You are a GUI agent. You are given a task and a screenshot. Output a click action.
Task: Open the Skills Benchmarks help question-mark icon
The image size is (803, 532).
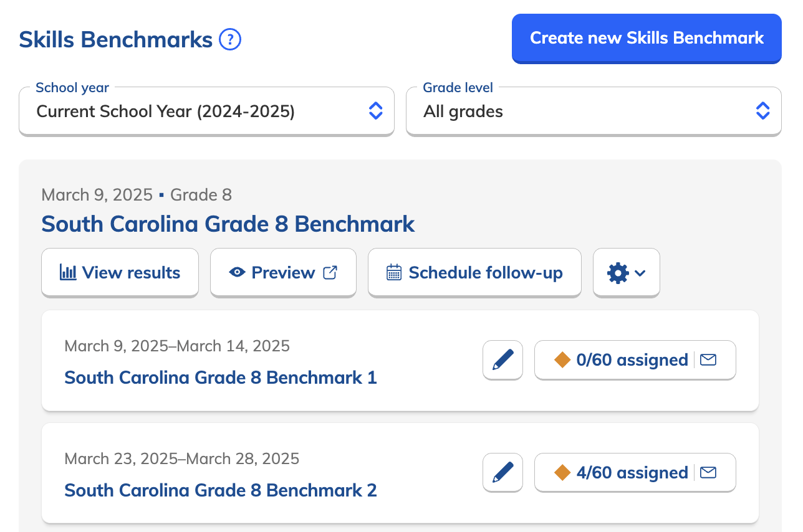[230, 40]
